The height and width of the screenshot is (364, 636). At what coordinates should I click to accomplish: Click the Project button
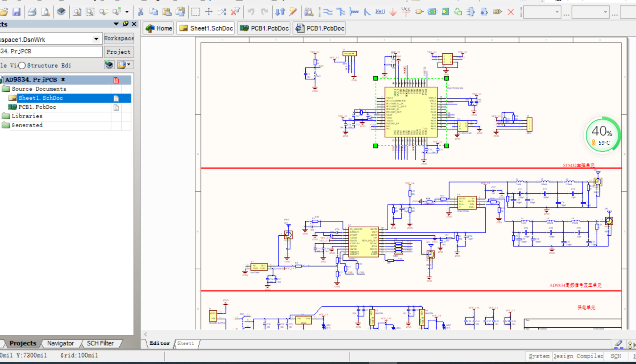pos(119,52)
